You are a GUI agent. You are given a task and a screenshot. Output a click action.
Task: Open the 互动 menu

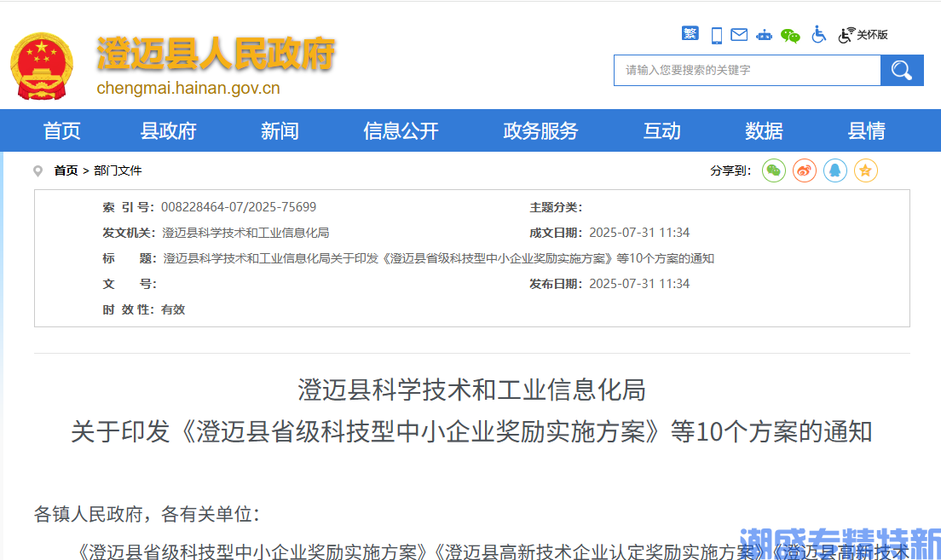661,130
